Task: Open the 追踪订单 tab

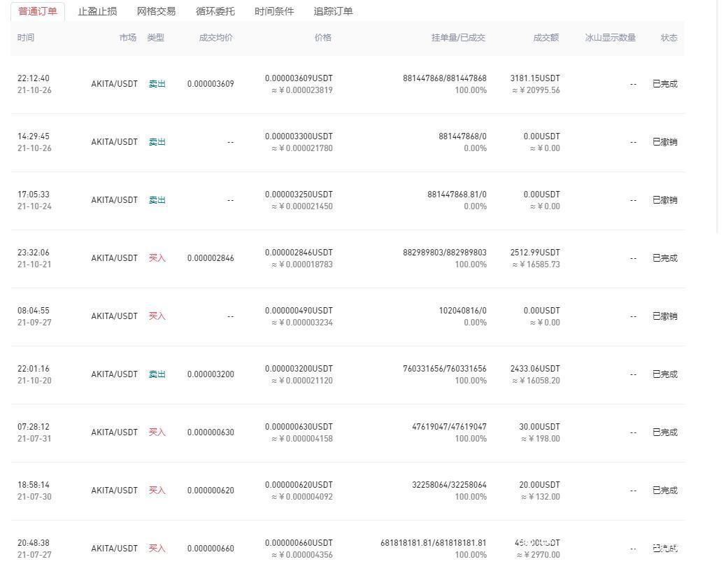Action: coord(334,11)
